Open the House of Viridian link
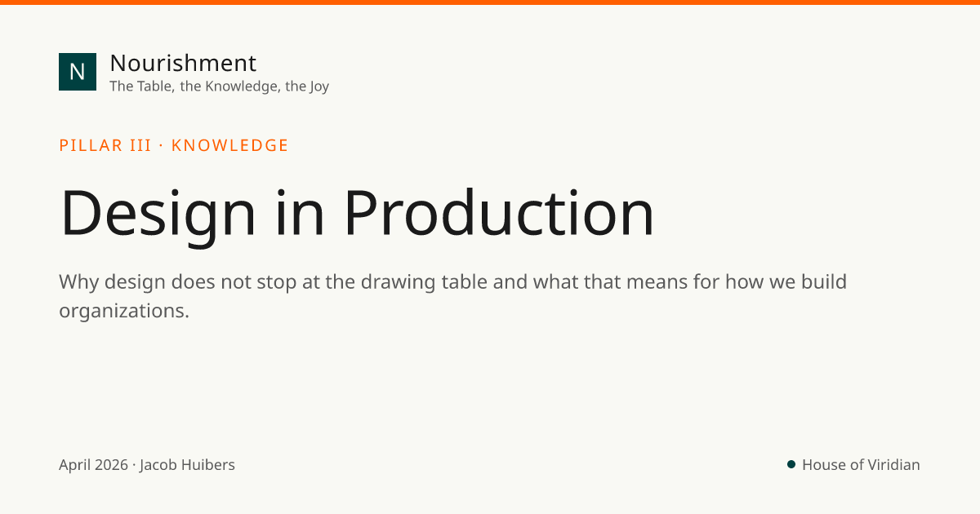Viewport: 980px width, 514px height. coord(861,465)
